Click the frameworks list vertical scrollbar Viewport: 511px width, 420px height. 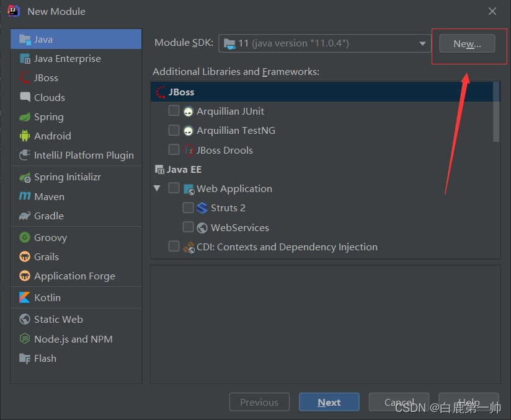point(496,112)
